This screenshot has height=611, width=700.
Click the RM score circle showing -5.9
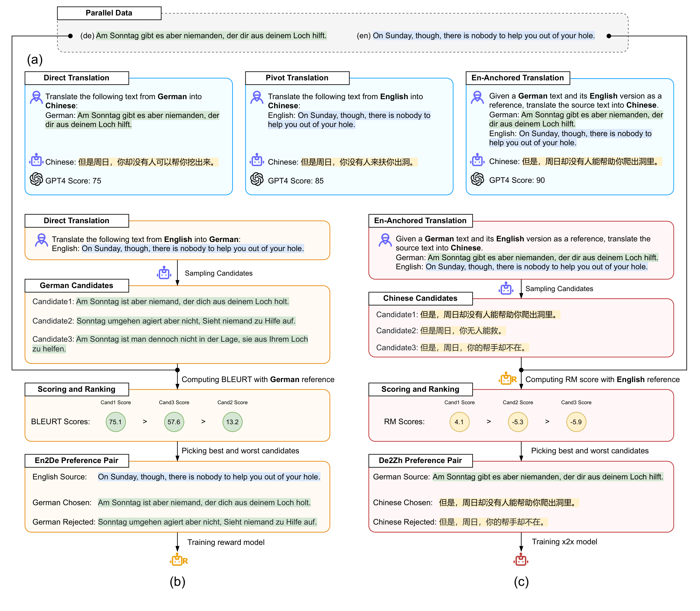576,422
